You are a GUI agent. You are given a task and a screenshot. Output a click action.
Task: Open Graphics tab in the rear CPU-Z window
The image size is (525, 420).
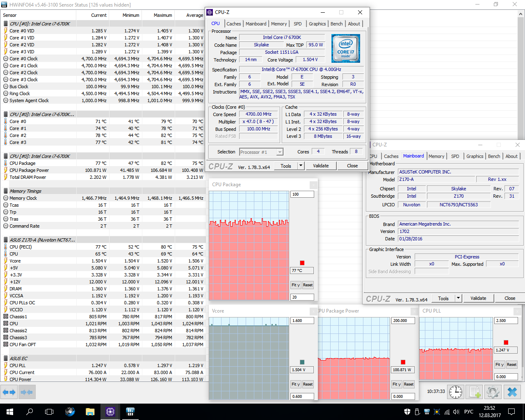pyautogui.click(x=475, y=156)
